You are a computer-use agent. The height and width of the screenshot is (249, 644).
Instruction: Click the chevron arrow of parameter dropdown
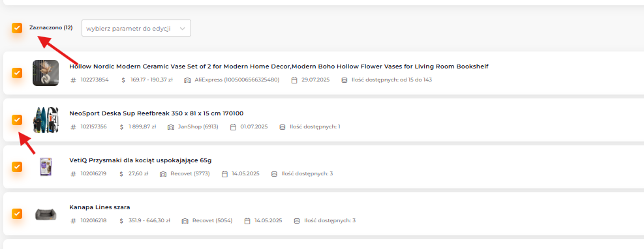(x=183, y=28)
